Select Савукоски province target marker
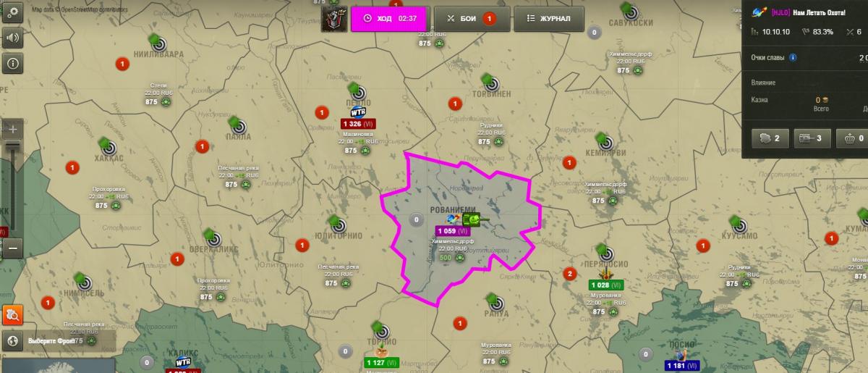The image size is (868, 373). tap(632, 12)
